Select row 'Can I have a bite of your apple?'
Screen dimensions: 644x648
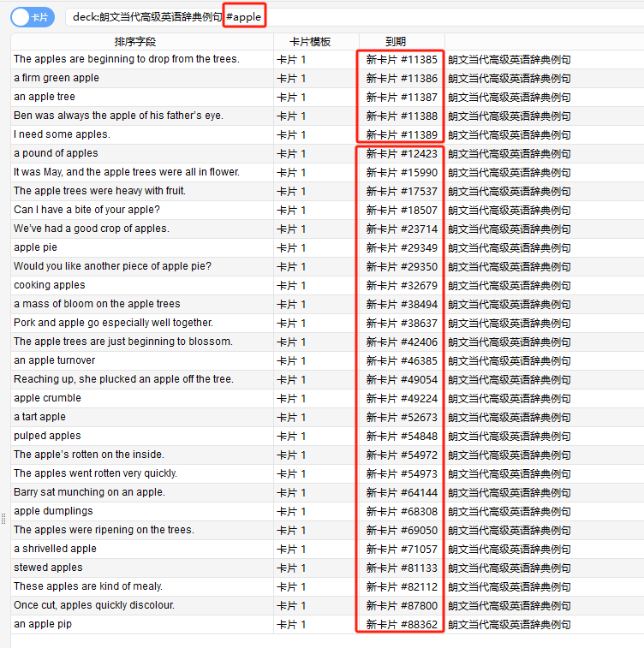pyautogui.click(x=327, y=210)
